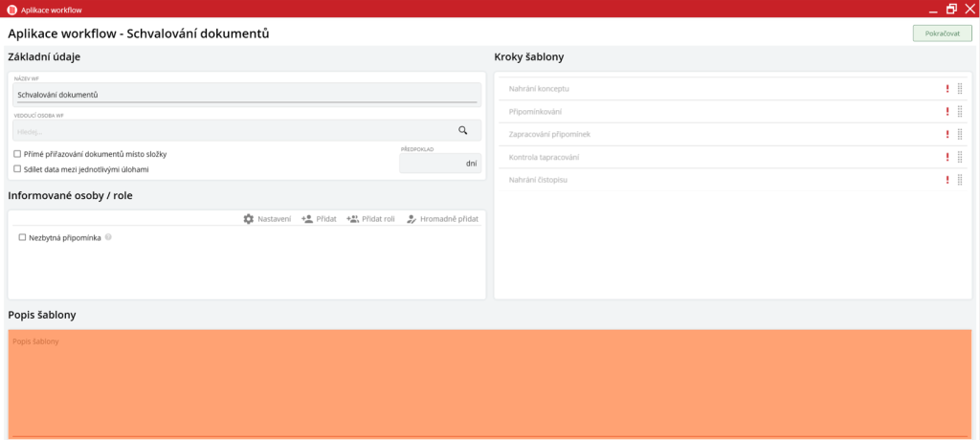Click drag handle of Kontrola tapracování step
The width and height of the screenshot is (980, 440).
[960, 157]
